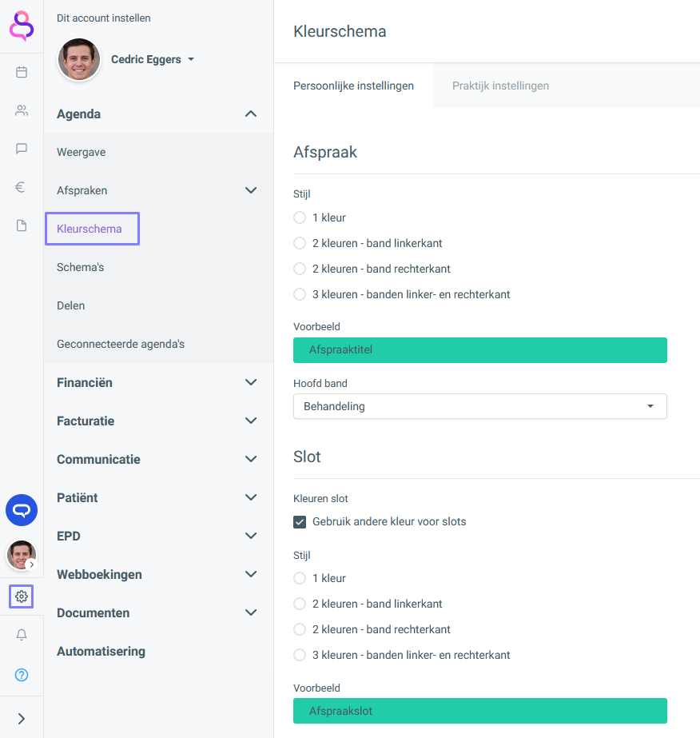Switch to Praktijk instellingen tab
Viewport: 700px width, 738px height.
coord(500,86)
